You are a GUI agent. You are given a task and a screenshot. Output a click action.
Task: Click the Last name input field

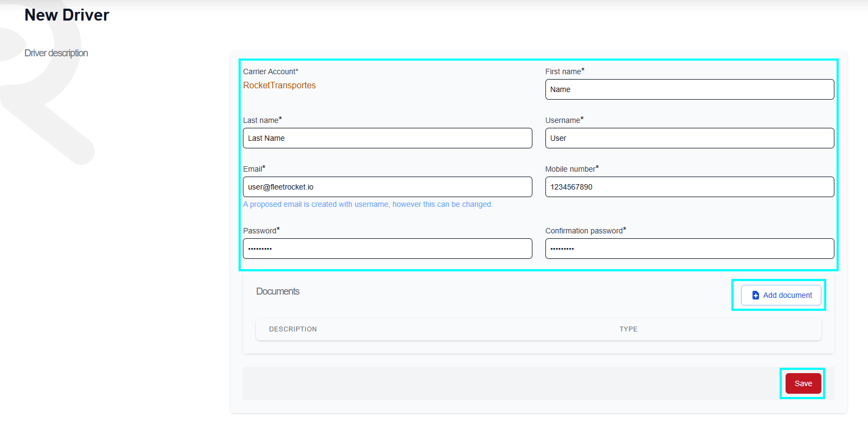(388, 138)
